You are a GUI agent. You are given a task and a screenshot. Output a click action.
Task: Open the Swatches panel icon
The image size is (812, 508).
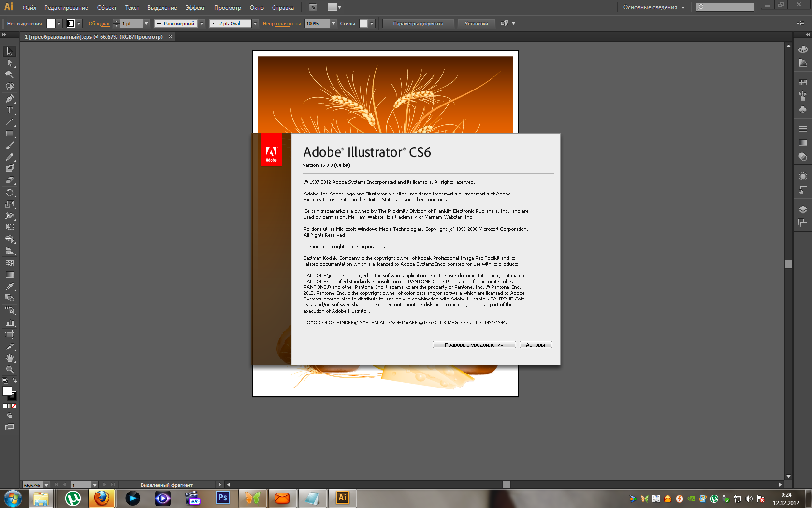803,83
